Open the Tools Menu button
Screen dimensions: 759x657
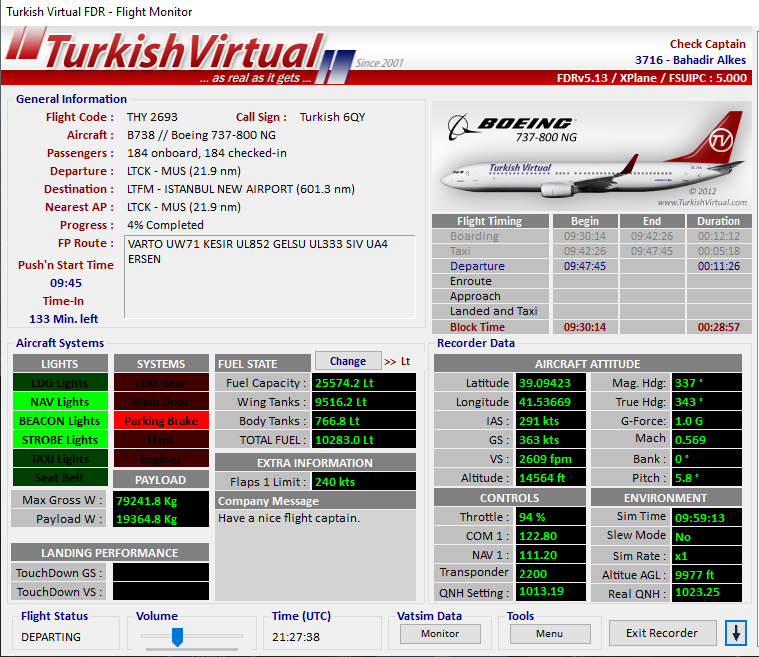[x=549, y=634]
